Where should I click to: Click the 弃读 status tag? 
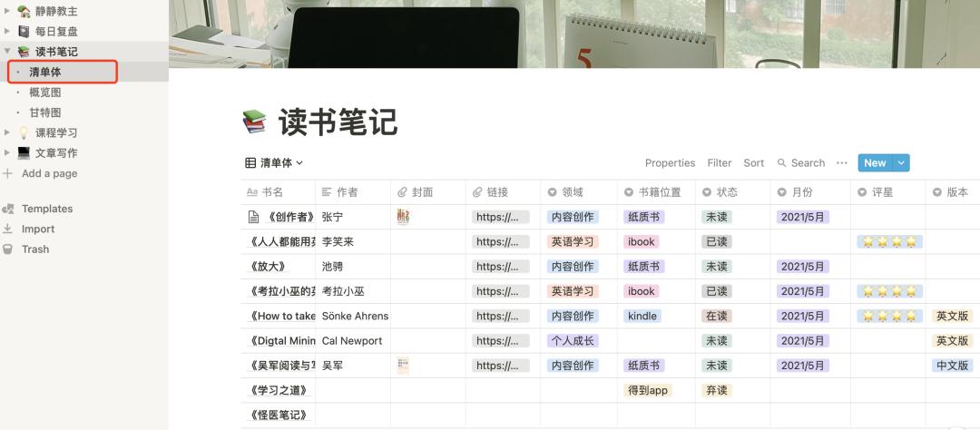click(x=716, y=390)
